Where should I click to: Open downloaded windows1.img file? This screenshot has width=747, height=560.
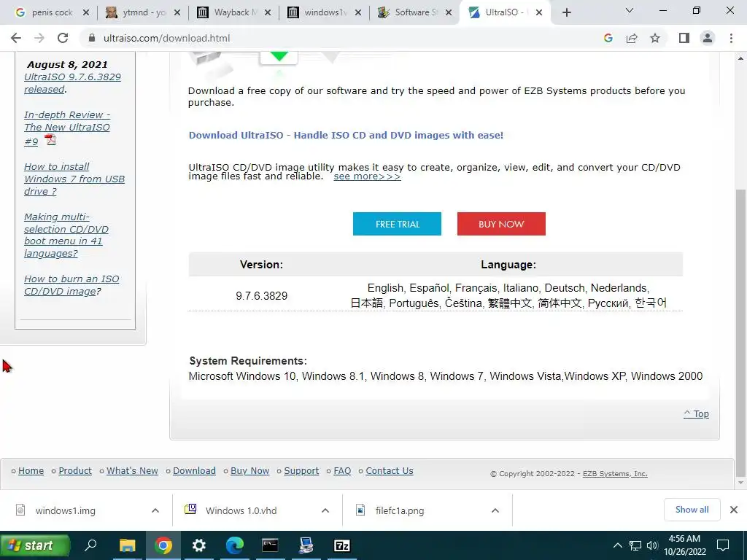[65, 510]
